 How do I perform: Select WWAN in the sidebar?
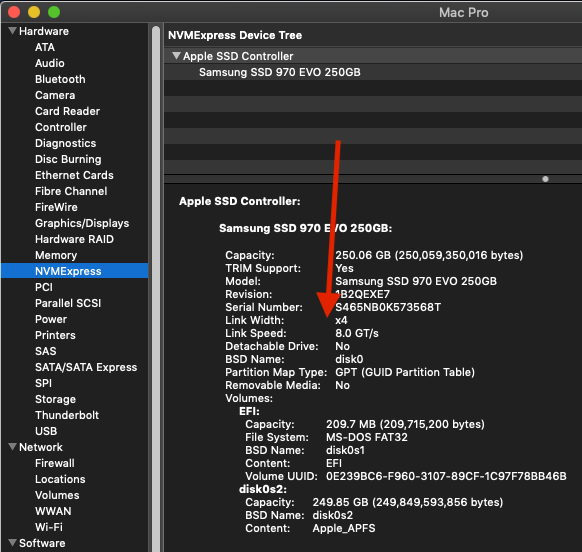[53, 510]
